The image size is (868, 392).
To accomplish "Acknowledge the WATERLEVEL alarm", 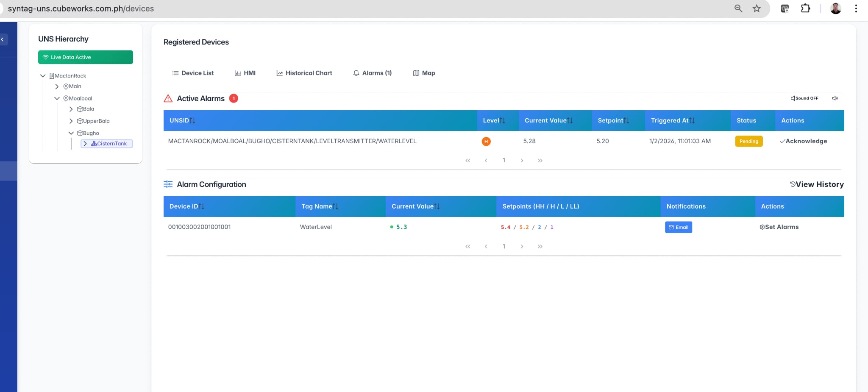I will pos(803,142).
